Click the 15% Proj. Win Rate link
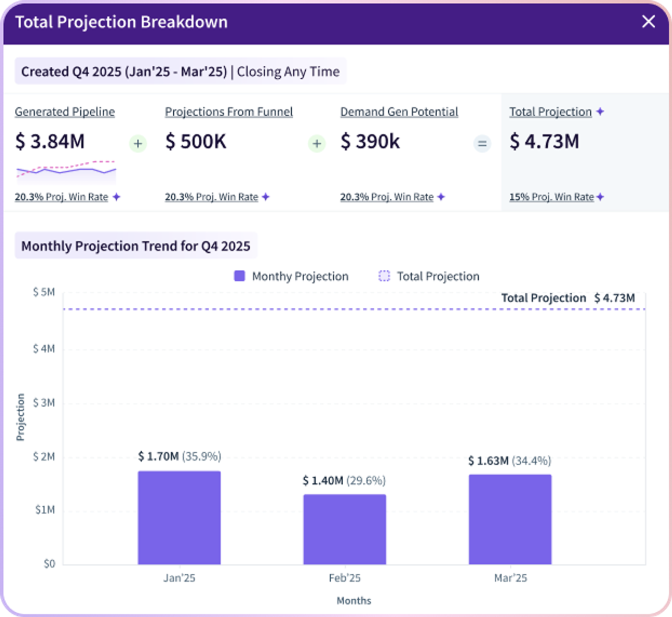Viewport: 672px width, 617px height. (x=552, y=197)
